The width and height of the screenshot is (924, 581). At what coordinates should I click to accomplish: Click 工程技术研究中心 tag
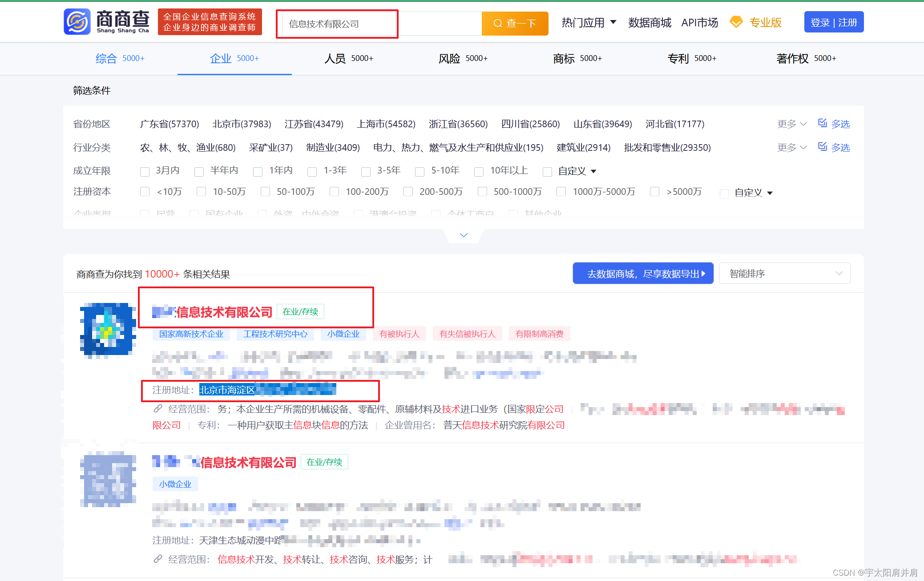pyautogui.click(x=275, y=334)
